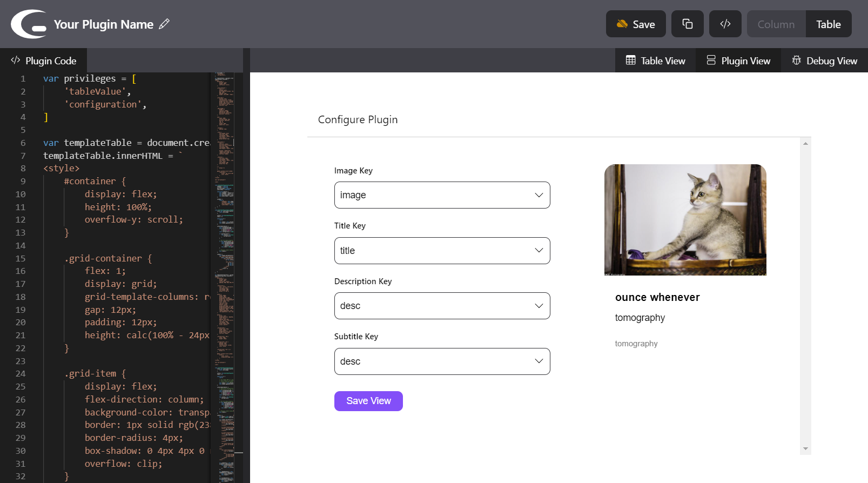
Task: Click the code brackets icon button
Action: 725,24
